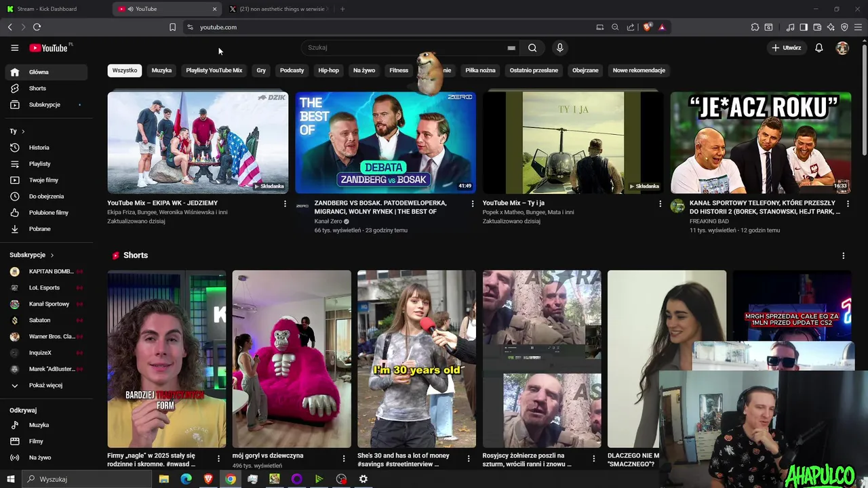Open Subskrypcje sidebar entry

pyautogui.click(x=46, y=104)
